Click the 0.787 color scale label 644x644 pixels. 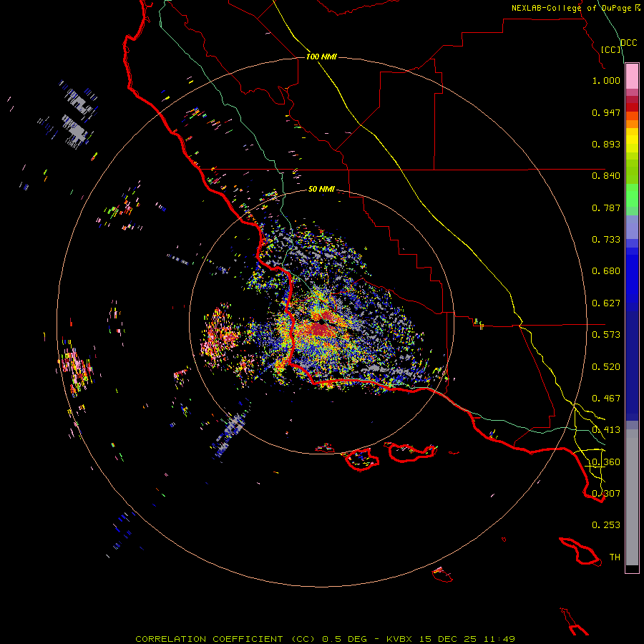pos(606,208)
